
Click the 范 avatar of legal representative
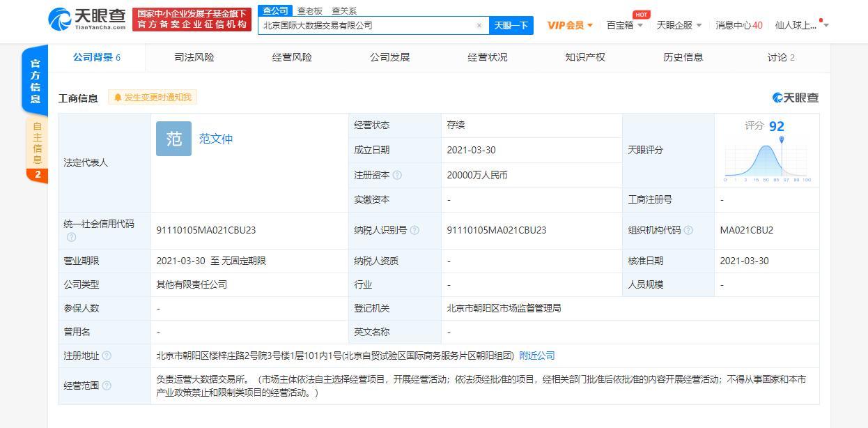point(173,139)
